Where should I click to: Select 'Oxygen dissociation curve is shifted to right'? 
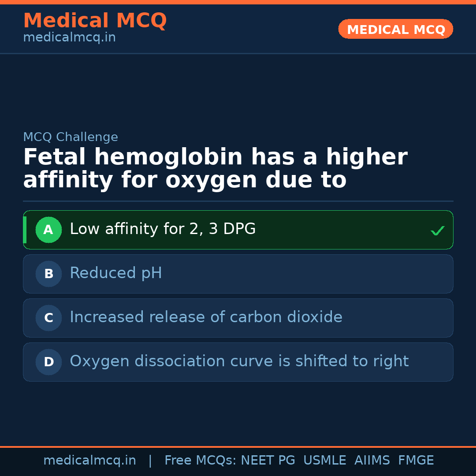point(239,361)
